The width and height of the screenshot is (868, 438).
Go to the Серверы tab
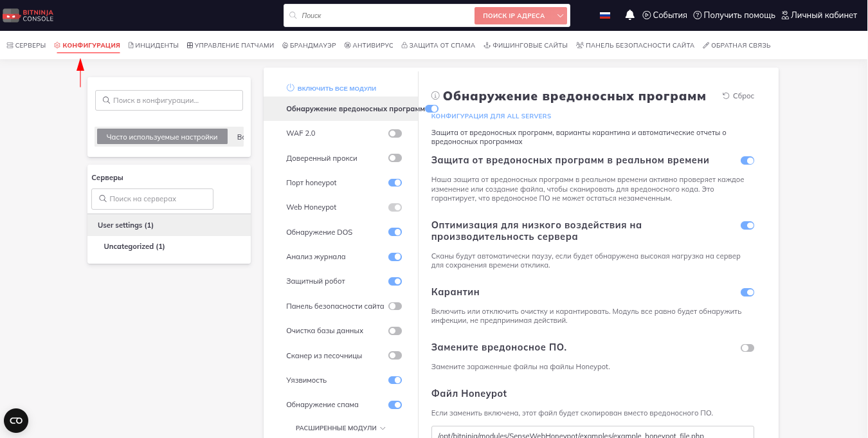point(26,46)
